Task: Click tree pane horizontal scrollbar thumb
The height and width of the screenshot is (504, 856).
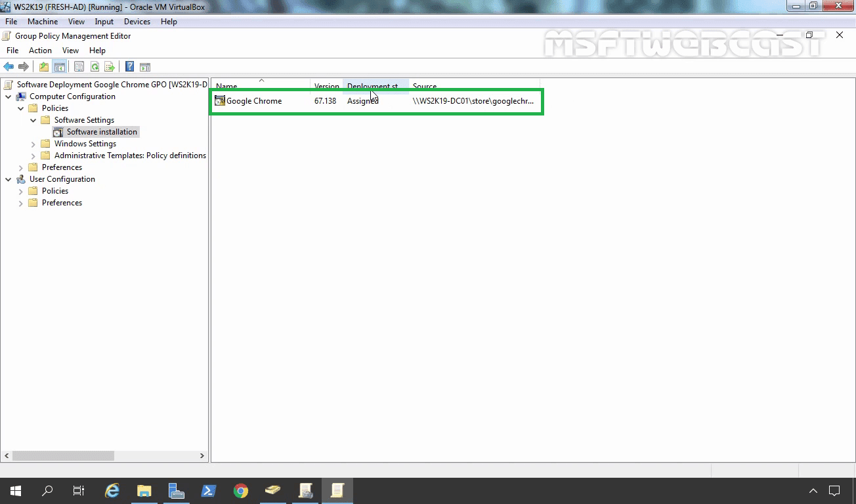Action: point(63,455)
